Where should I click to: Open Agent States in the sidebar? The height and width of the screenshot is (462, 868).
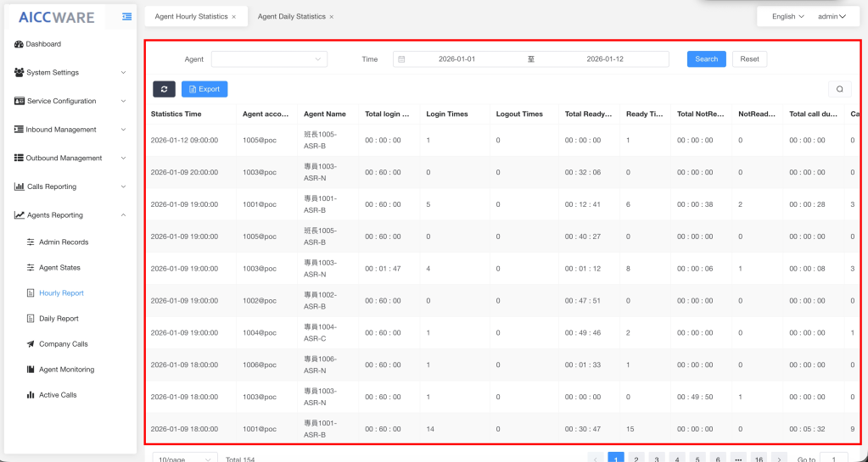[59, 268]
